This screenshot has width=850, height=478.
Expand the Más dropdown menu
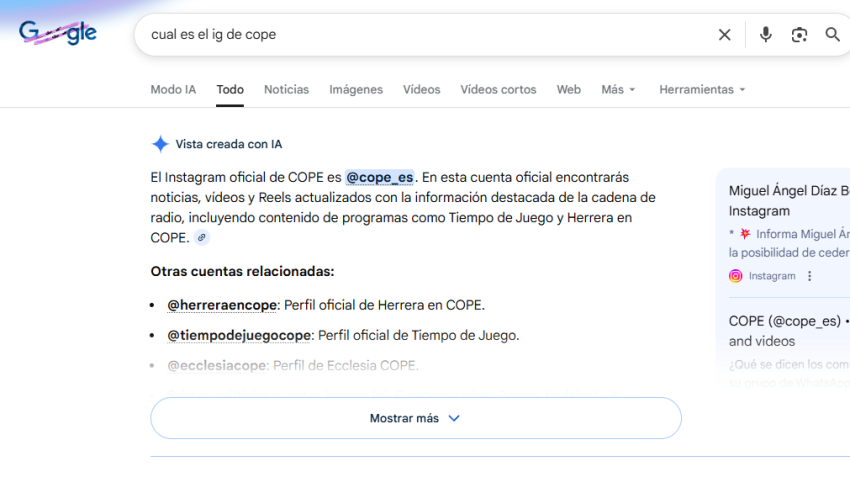[x=618, y=89]
